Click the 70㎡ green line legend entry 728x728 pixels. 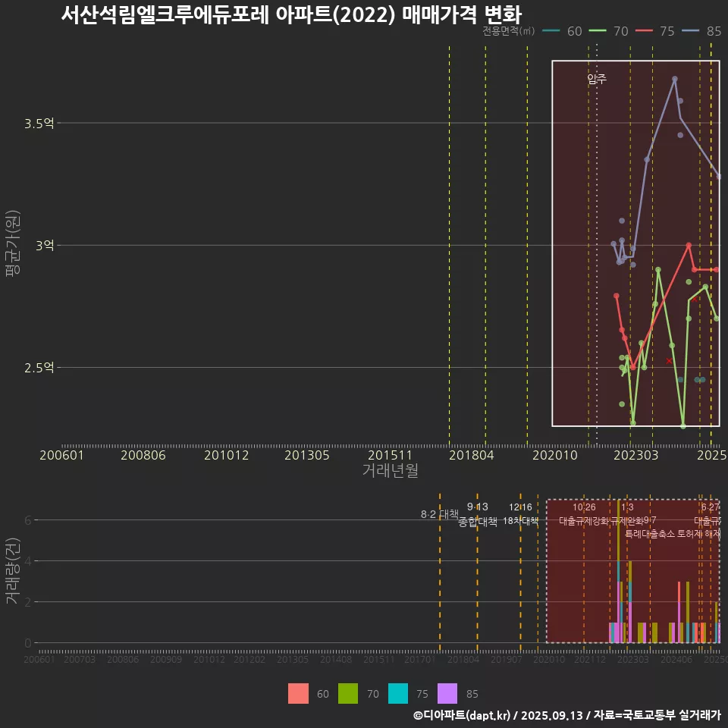pyautogui.click(x=608, y=31)
